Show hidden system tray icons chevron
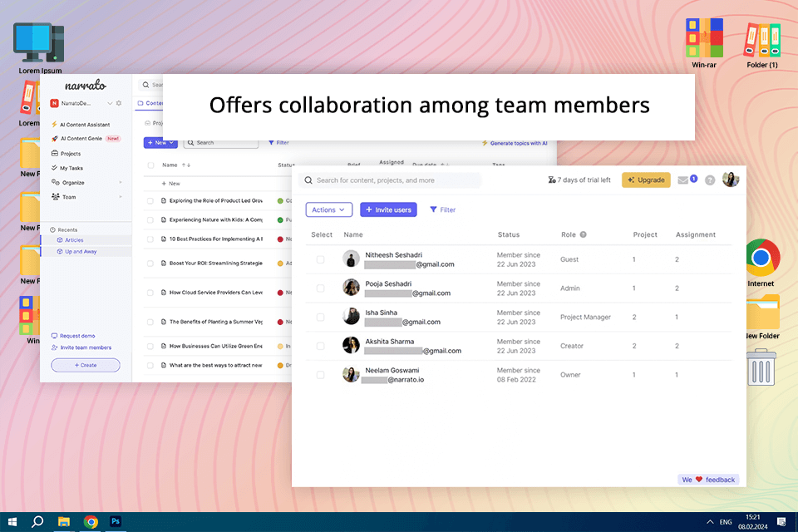The height and width of the screenshot is (532, 798). [710, 522]
